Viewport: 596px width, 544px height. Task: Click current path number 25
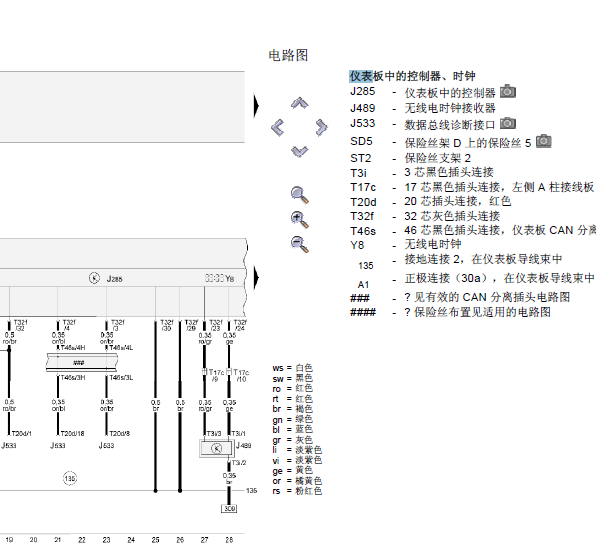[x=155, y=540]
